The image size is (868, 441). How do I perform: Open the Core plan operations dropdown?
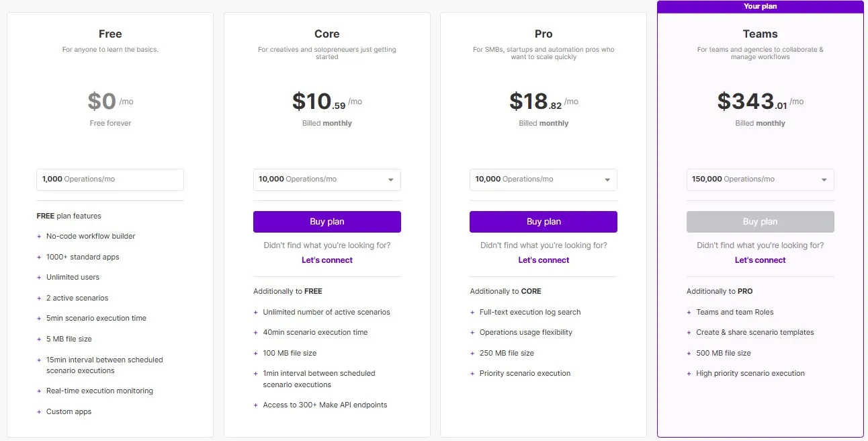click(327, 179)
